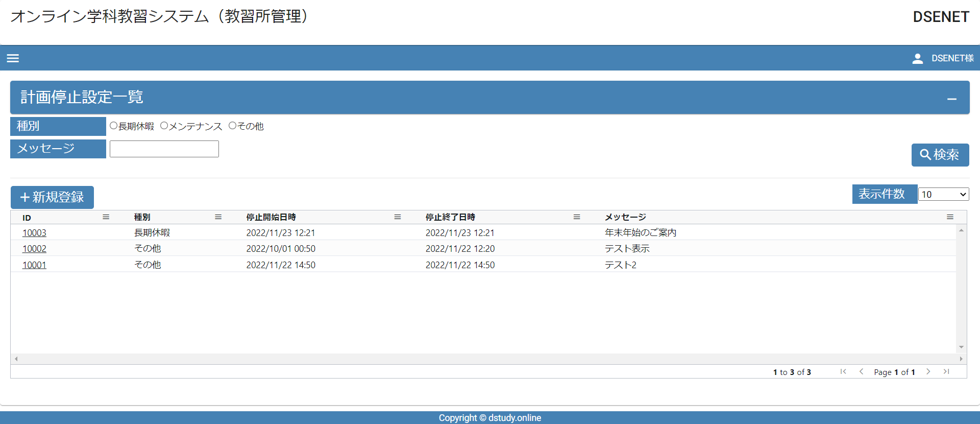
Task: Select the その他 radio button
Action: coord(233,126)
